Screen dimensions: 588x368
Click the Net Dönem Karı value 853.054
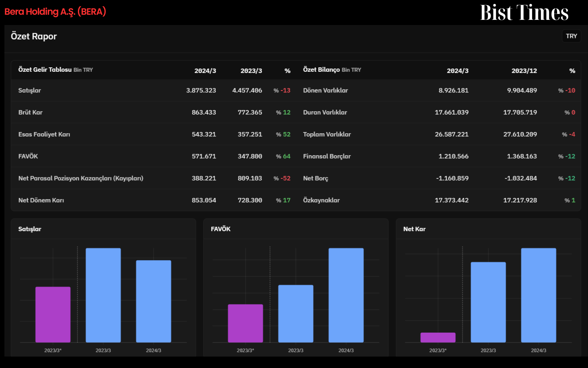click(x=204, y=200)
